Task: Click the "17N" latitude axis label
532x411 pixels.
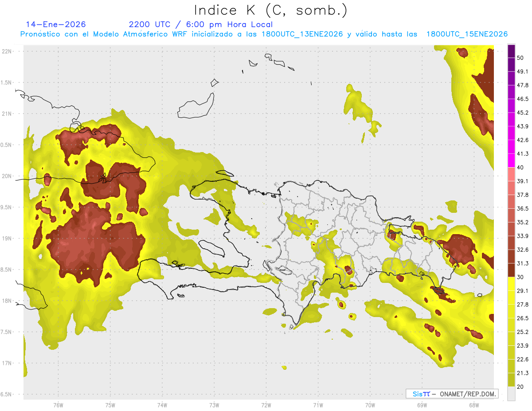Action: coord(8,363)
